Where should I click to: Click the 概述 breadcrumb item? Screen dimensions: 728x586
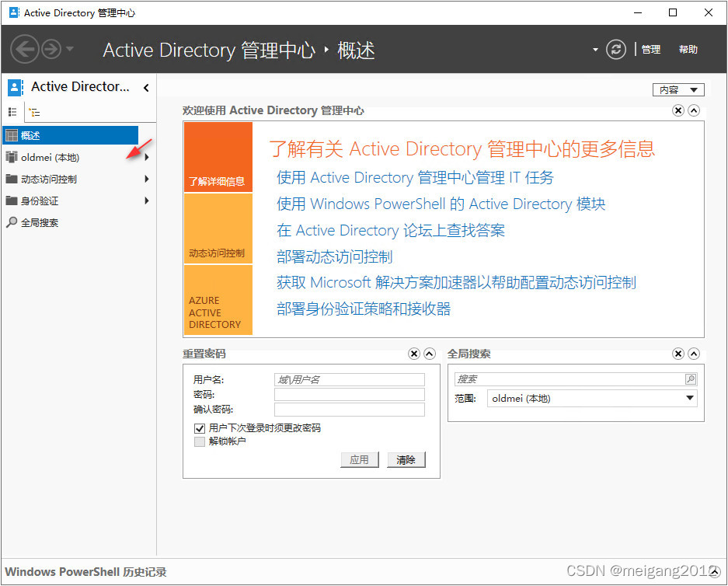click(x=356, y=50)
